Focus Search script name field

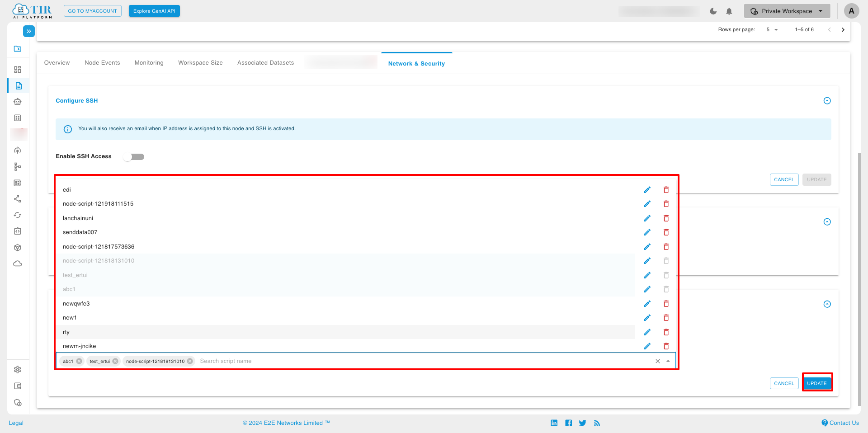425,361
